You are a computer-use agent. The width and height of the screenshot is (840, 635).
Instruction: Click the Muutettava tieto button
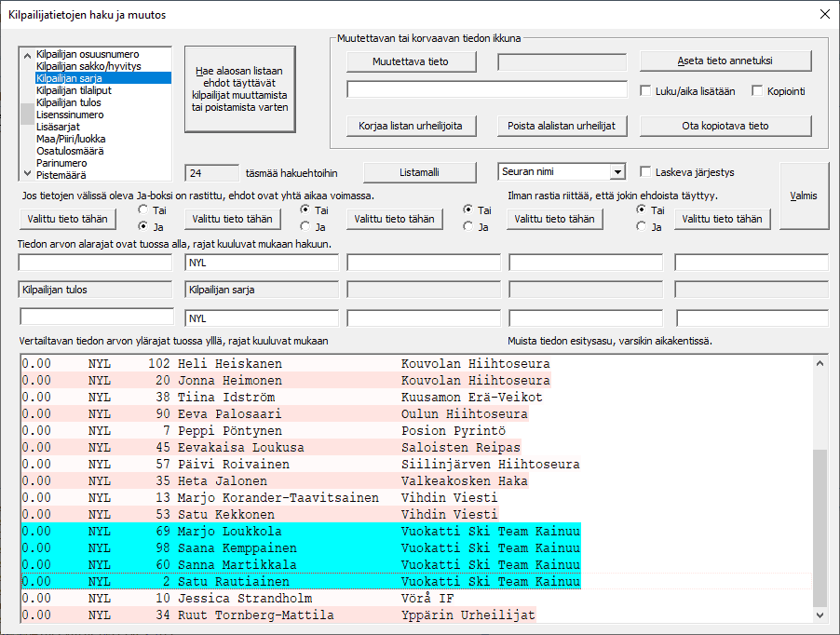click(411, 61)
